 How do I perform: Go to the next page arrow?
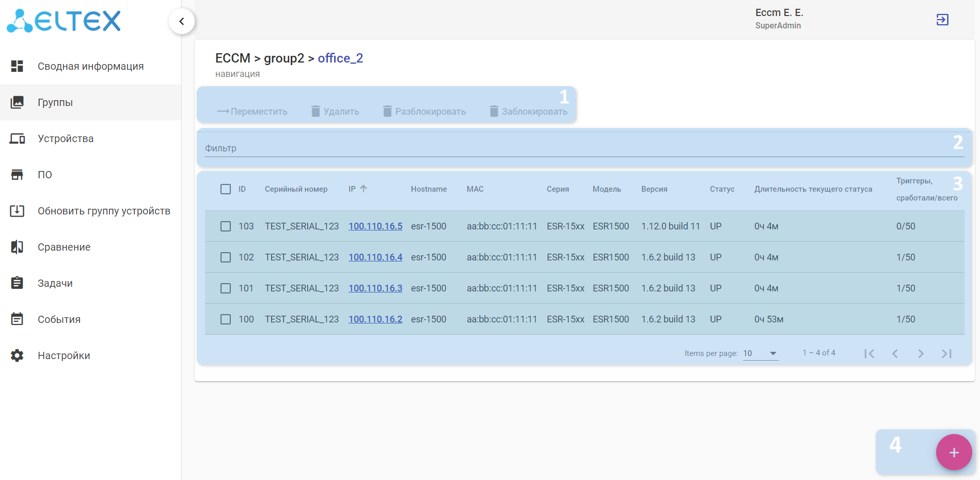pyautogui.click(x=921, y=353)
